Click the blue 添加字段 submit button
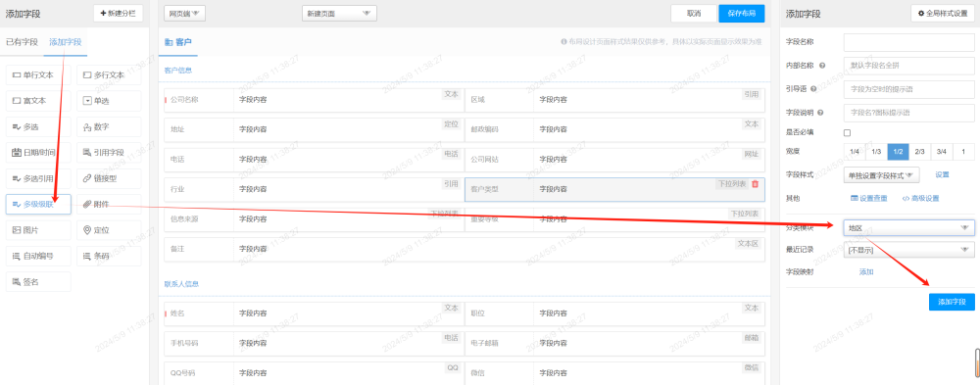Image resolution: width=980 pixels, height=385 pixels. click(x=952, y=302)
